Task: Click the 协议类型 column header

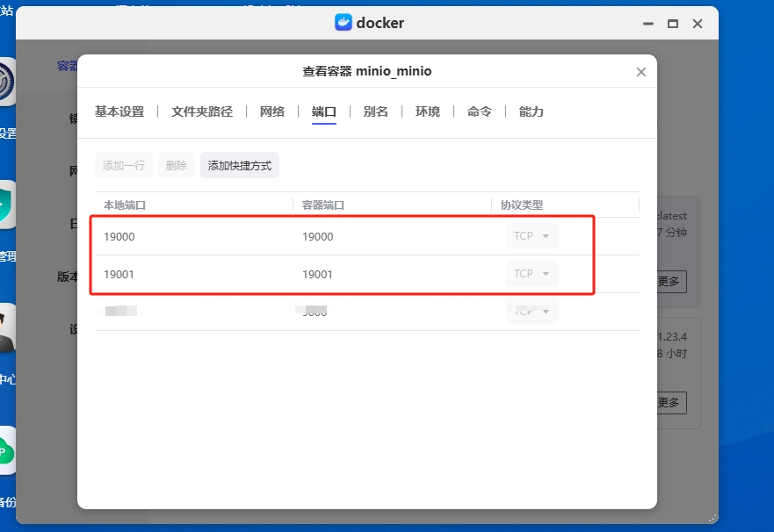Action: 521,205
